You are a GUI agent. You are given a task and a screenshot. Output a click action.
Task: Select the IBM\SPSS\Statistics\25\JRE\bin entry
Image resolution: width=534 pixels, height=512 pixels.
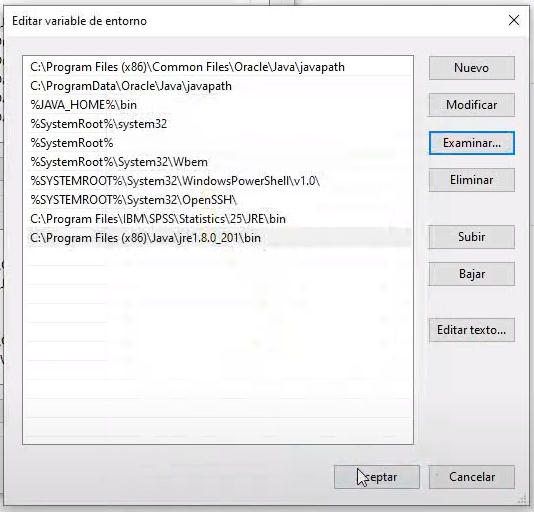[219, 219]
